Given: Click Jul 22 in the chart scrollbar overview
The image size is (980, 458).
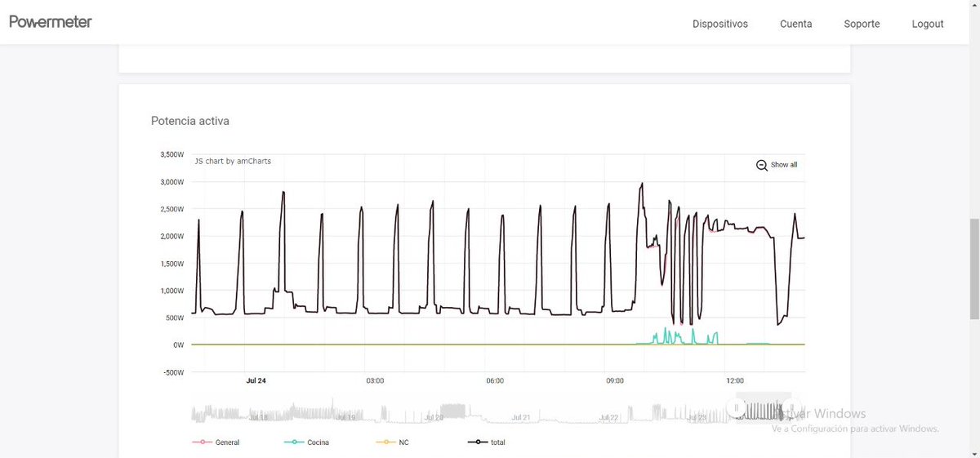Looking at the screenshot, I should click(x=608, y=417).
